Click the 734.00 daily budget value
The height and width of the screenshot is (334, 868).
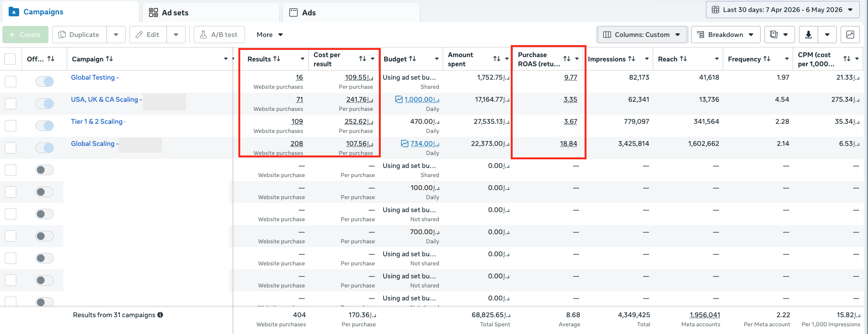click(425, 143)
